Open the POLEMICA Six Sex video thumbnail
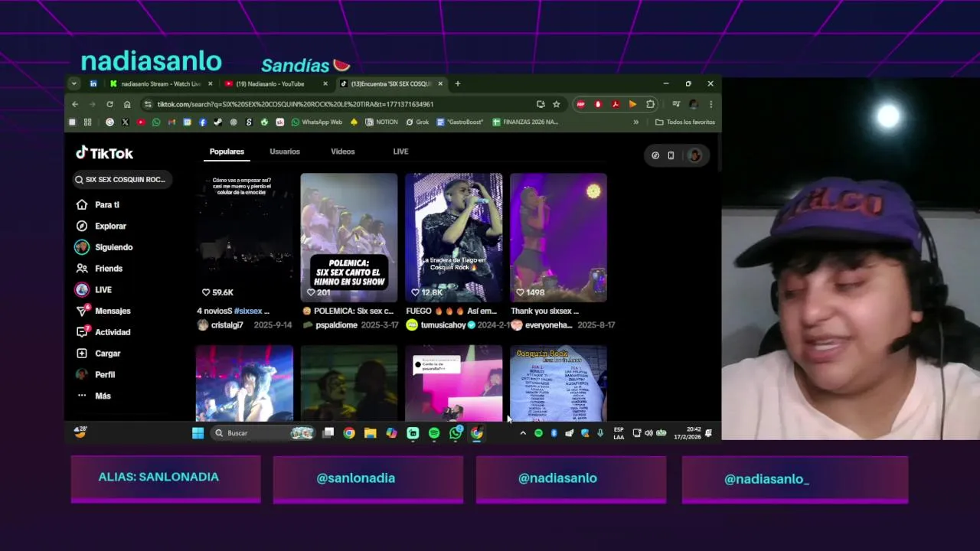 pos(349,237)
